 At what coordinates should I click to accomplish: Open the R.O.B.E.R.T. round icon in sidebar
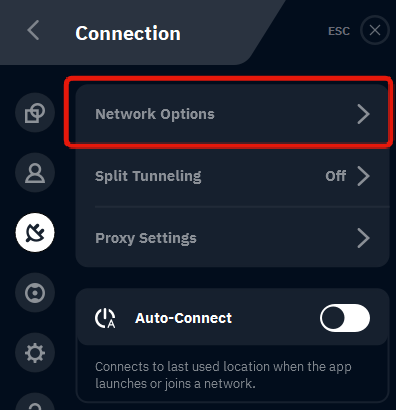click(35, 293)
